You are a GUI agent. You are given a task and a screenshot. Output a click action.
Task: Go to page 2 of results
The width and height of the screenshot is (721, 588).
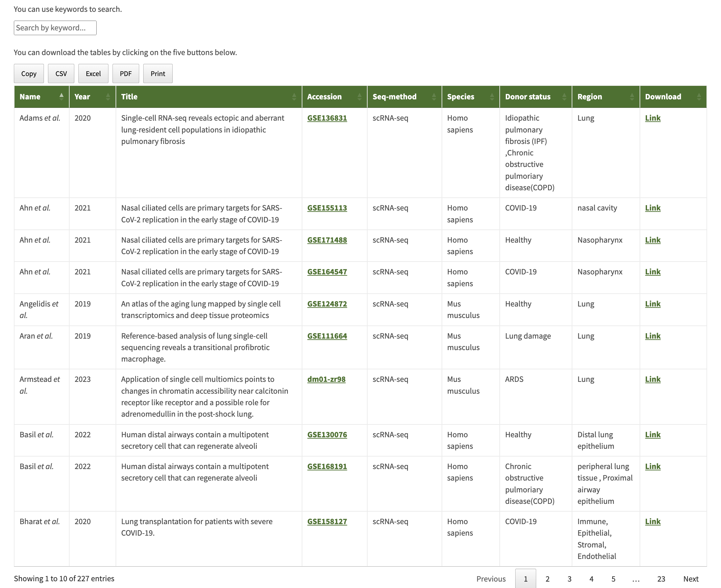click(547, 579)
